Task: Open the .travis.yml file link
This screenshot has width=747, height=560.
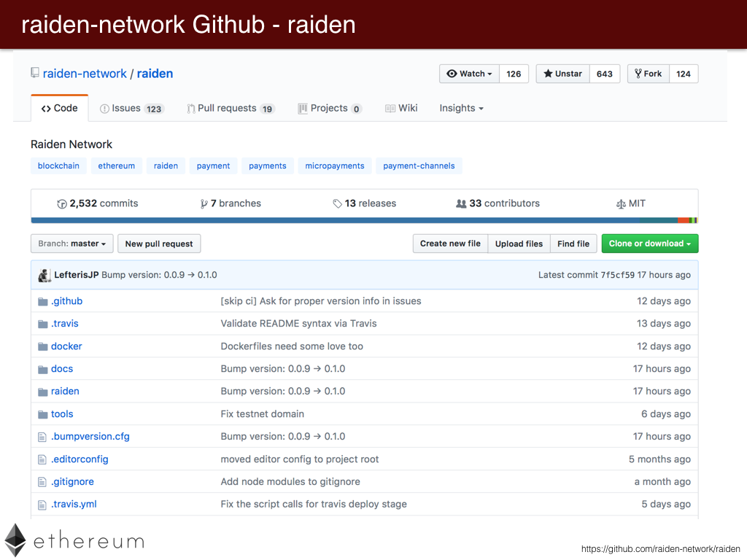Action: 74,504
